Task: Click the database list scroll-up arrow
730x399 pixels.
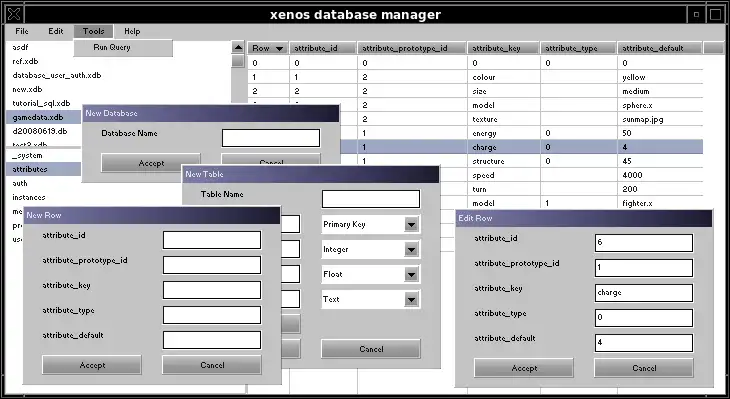Action: click(x=238, y=47)
